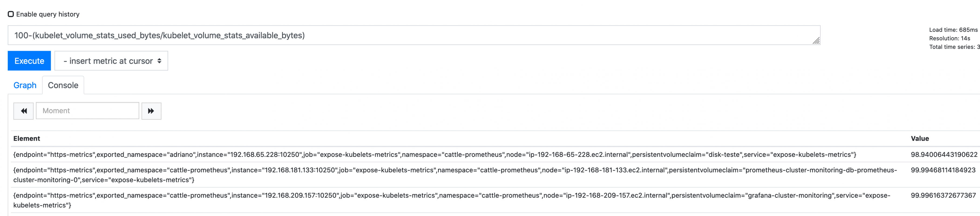This screenshot has height=216, width=980.
Task: Select the prometheus-cluster-monitoring-db result row
Action: tap(455, 174)
